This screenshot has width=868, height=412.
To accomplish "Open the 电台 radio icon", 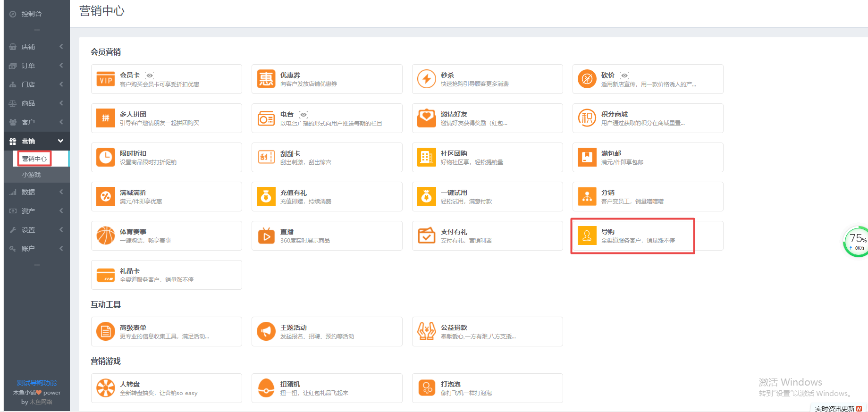I will point(266,118).
